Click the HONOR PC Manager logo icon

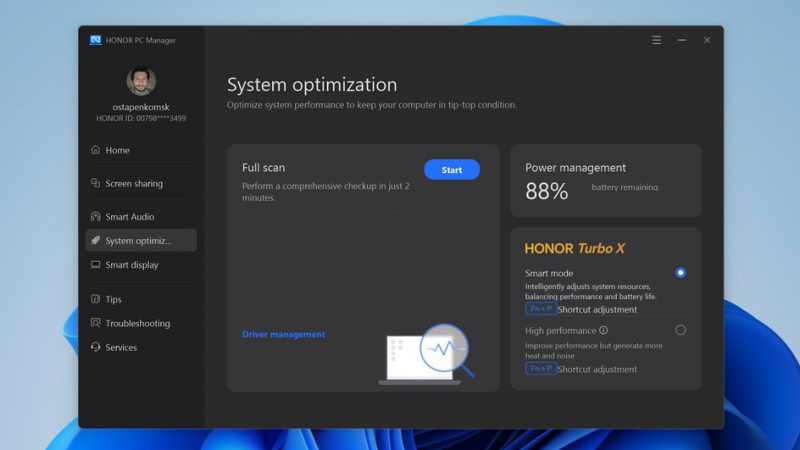click(x=95, y=40)
